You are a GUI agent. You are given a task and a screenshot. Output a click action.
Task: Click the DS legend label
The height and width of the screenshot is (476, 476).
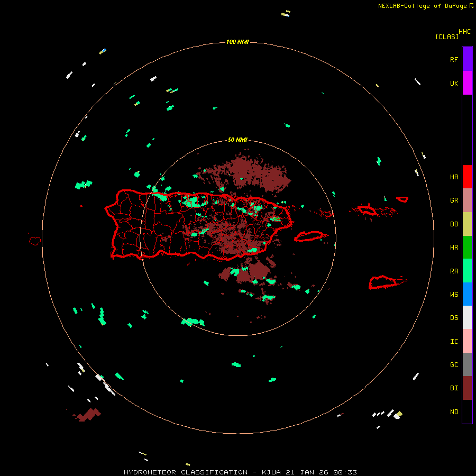tap(454, 318)
